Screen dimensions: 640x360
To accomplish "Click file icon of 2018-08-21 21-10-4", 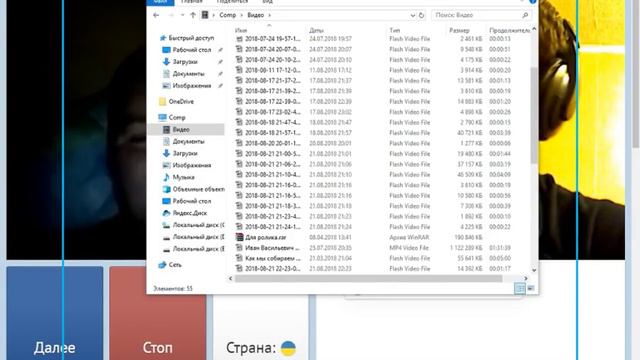I will 239,175.
